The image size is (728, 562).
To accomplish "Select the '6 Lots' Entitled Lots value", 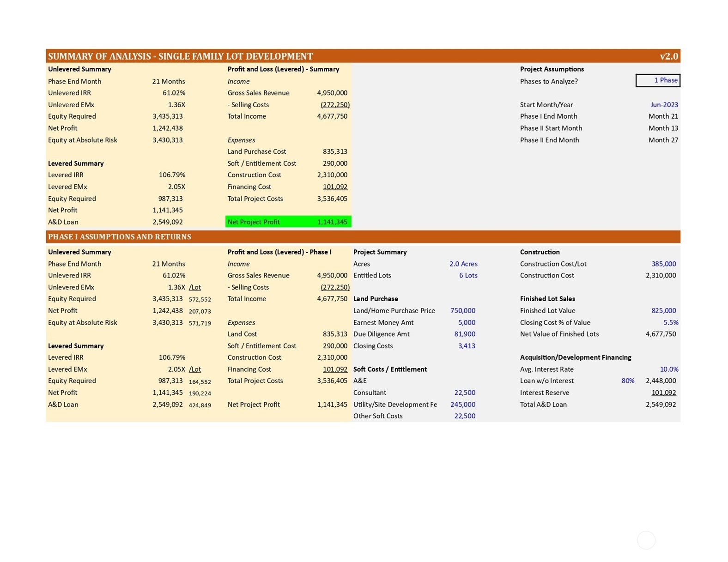I will [468, 276].
